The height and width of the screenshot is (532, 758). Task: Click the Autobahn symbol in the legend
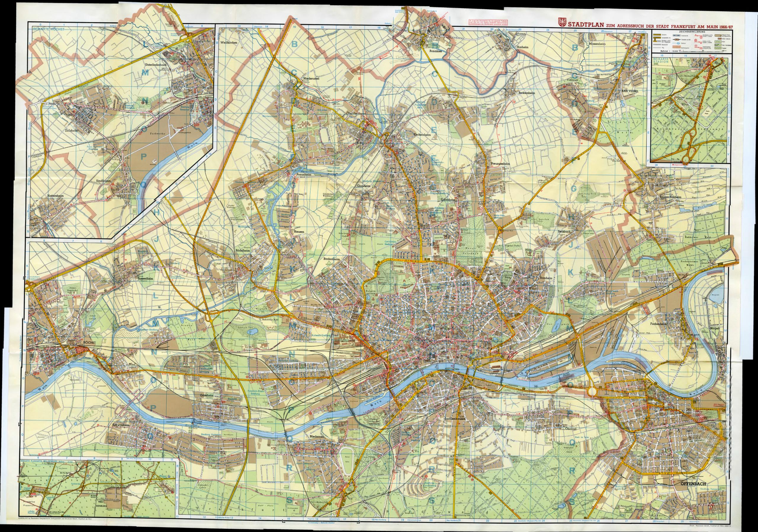click(657, 35)
